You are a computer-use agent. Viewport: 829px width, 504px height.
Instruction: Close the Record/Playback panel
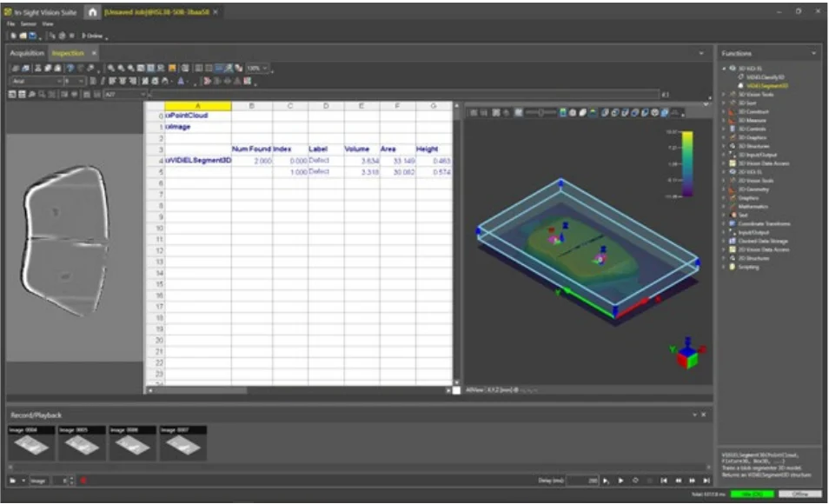point(704,415)
